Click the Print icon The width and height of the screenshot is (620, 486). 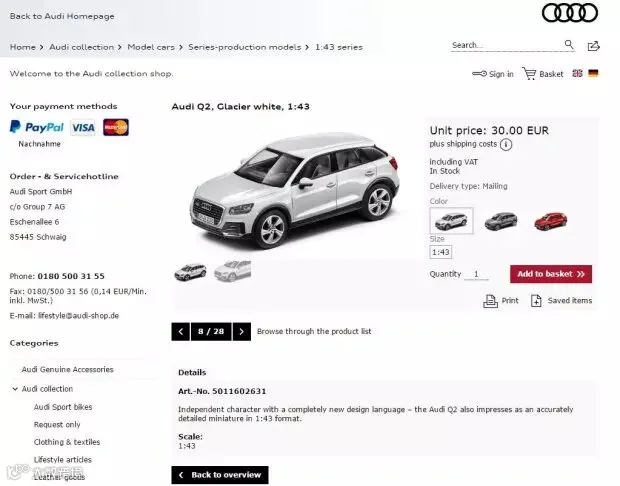[490, 301]
